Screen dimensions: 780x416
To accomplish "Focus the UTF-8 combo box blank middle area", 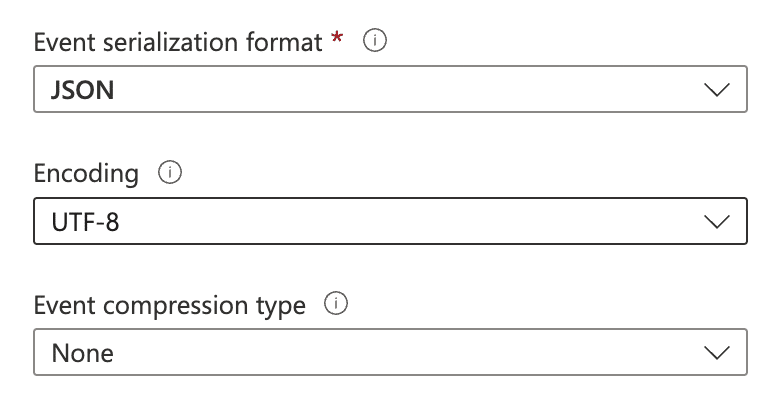I will (x=410, y=221).
